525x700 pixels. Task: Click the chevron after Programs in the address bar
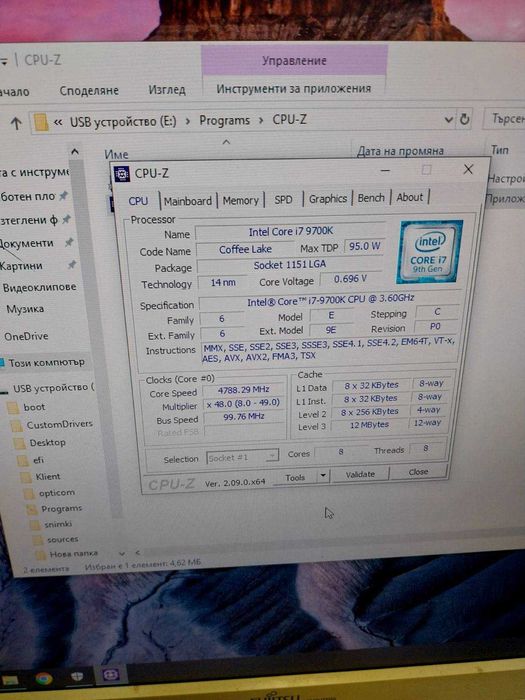[x=261, y=120]
